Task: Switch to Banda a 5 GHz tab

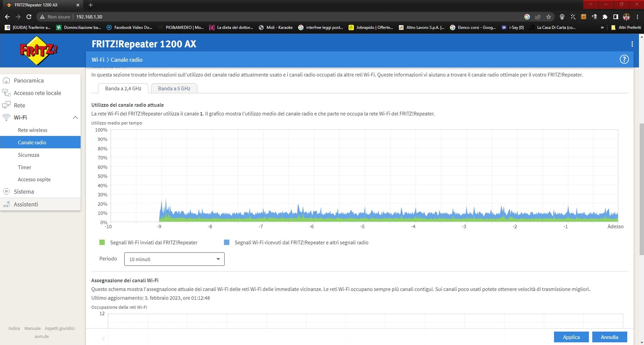Action: [174, 88]
